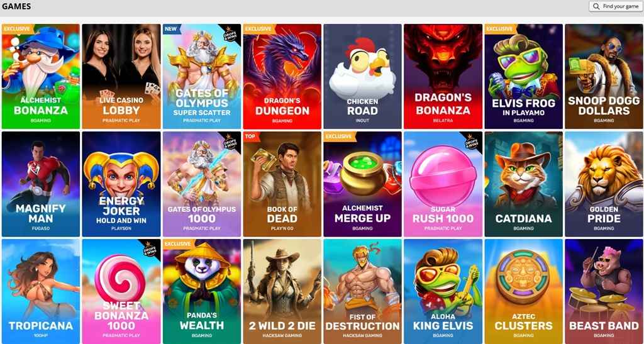The width and height of the screenshot is (644, 344).
Task: Click the Exclusive badge on Dragon's Dungeon
Action: click(x=258, y=29)
